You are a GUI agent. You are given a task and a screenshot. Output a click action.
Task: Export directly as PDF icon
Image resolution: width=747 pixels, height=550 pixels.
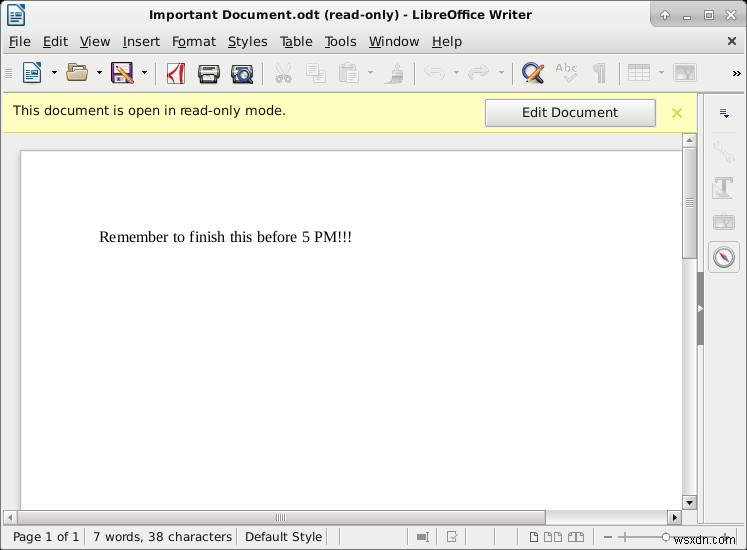pyautogui.click(x=176, y=73)
